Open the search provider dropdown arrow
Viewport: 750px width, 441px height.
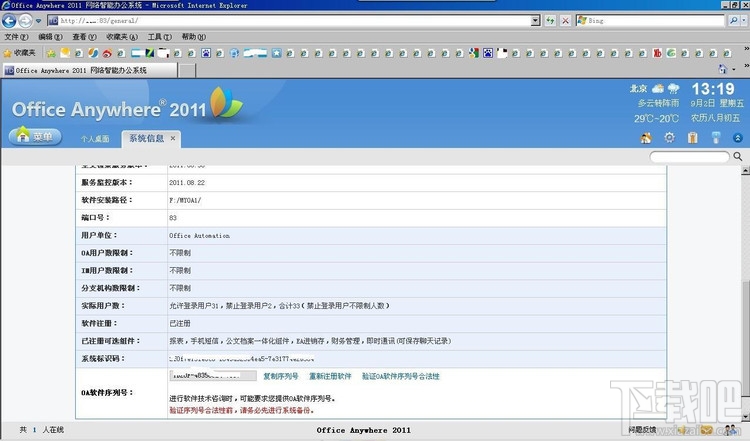click(744, 21)
